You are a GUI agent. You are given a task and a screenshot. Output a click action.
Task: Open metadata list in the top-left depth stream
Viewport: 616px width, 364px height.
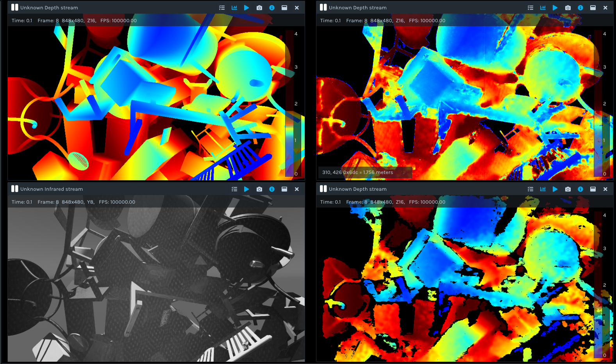point(222,8)
